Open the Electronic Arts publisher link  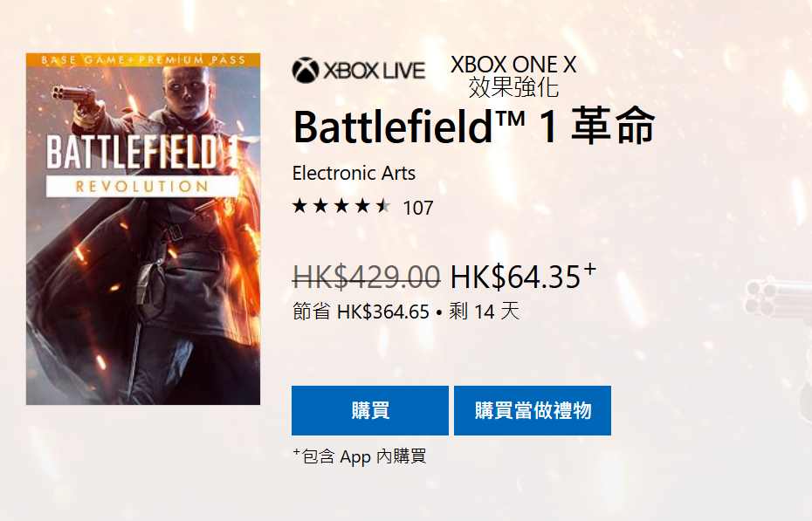tap(354, 172)
